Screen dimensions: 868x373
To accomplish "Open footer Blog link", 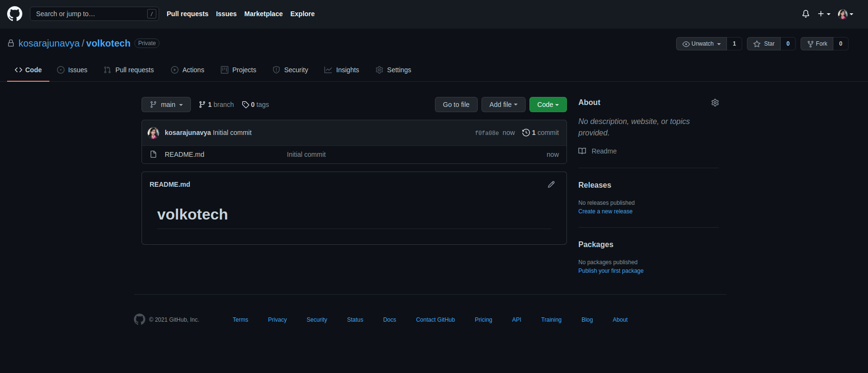I will [587, 320].
